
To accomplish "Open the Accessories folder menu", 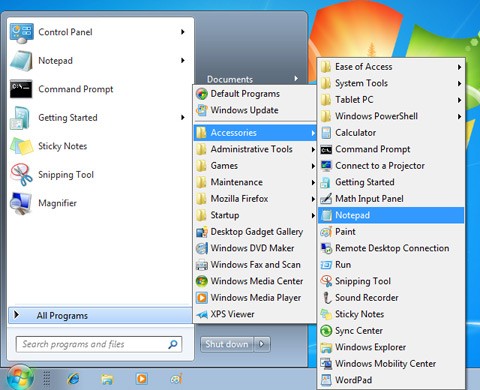I will pyautogui.click(x=255, y=133).
